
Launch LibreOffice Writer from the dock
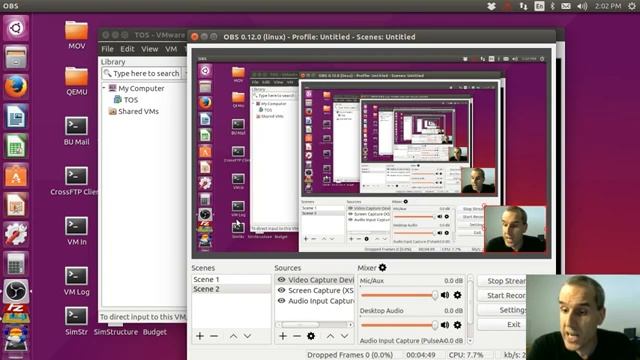tap(16, 116)
